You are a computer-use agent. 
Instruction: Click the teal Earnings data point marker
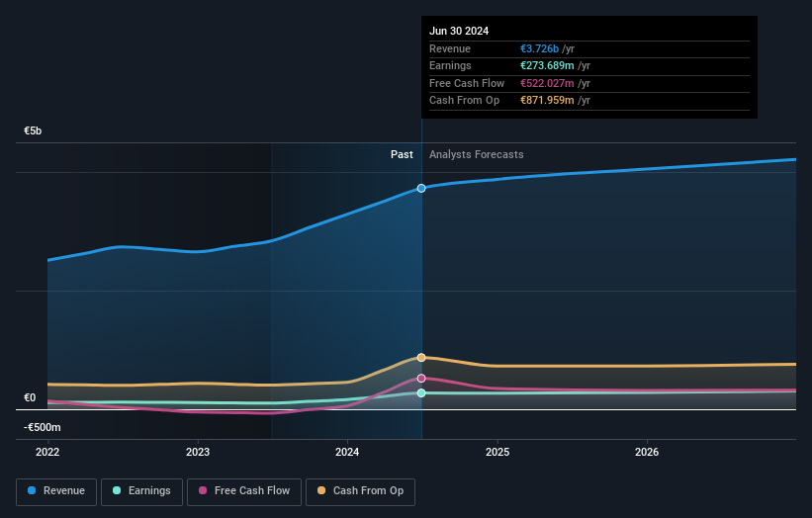click(x=421, y=393)
